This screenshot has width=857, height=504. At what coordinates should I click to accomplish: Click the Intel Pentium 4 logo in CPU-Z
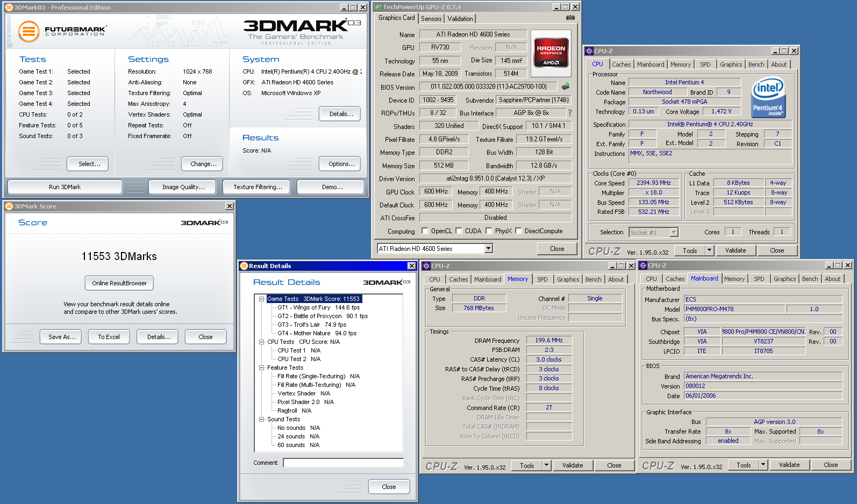click(x=768, y=98)
